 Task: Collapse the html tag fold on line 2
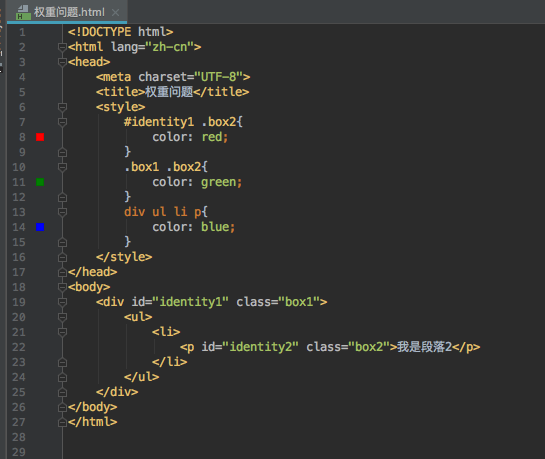(x=62, y=47)
